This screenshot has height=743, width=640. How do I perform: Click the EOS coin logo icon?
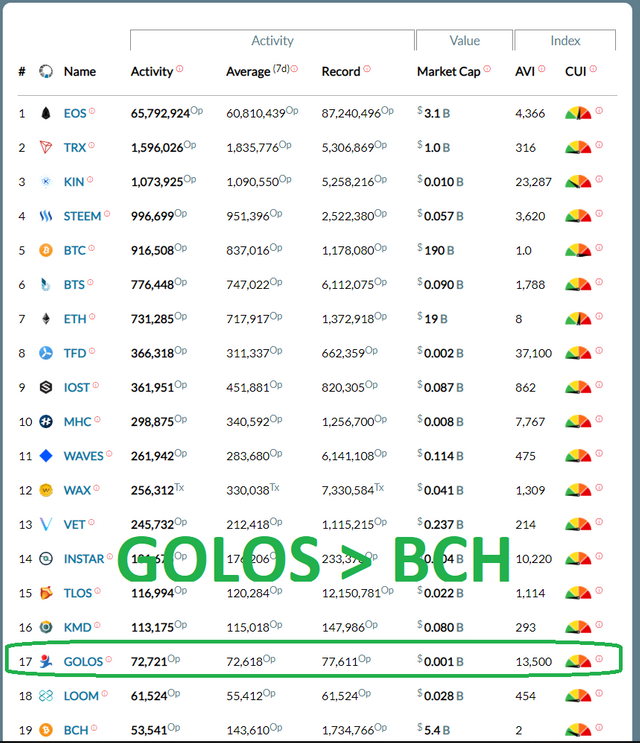46,113
